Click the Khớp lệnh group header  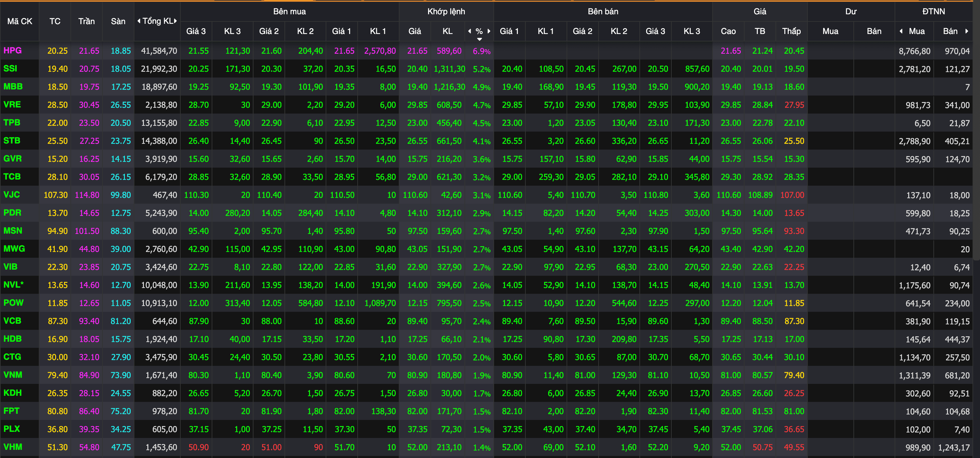(x=446, y=12)
